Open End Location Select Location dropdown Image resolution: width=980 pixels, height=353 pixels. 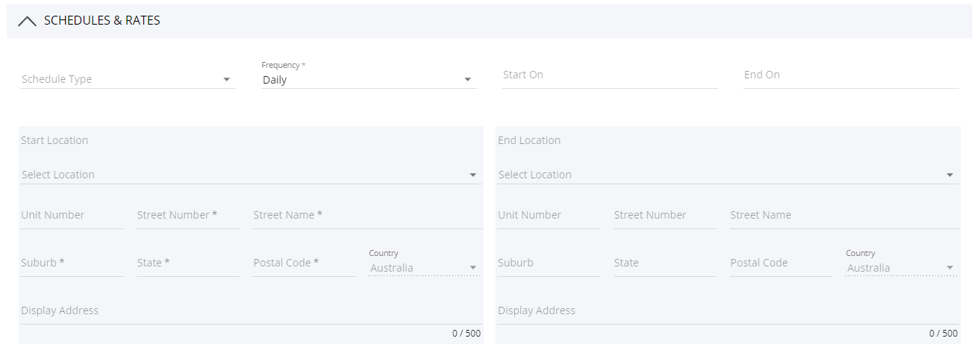pos(726,175)
